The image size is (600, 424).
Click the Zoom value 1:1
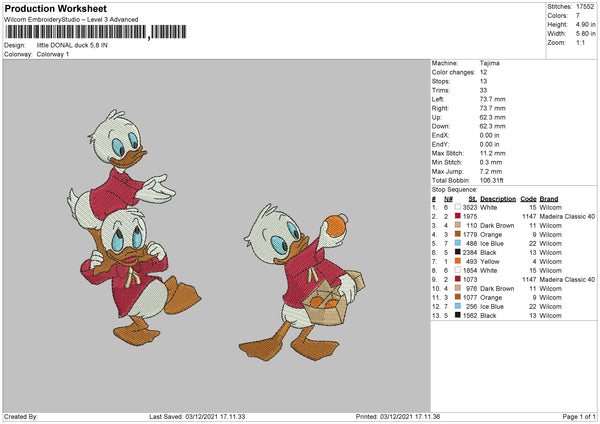tap(580, 42)
